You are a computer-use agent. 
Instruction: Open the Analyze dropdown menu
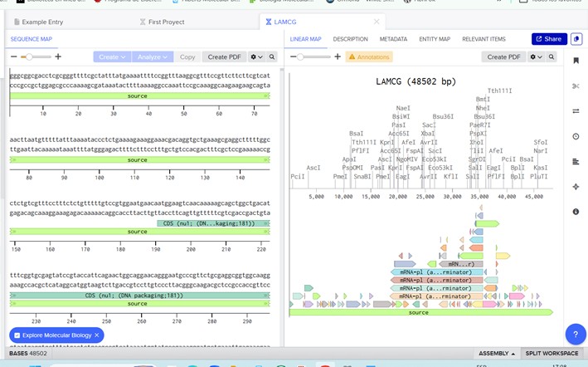coord(153,57)
